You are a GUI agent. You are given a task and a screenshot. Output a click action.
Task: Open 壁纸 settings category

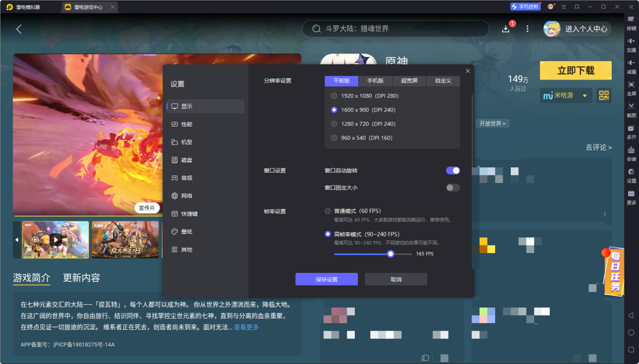coord(205,231)
